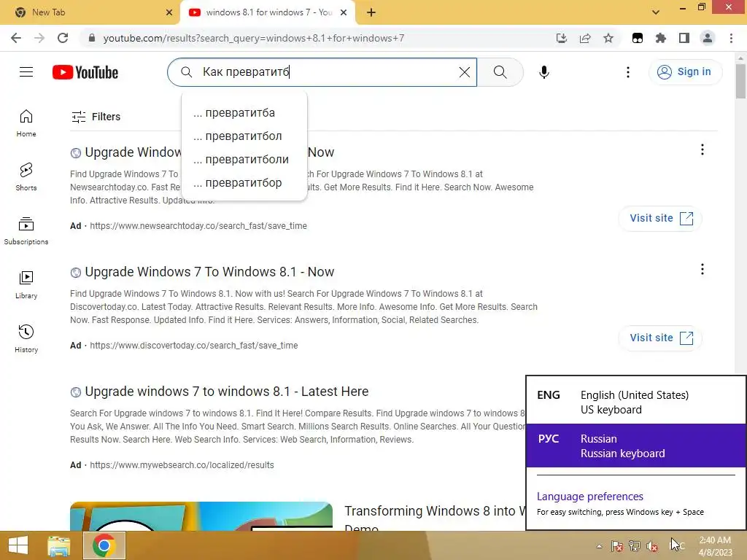Screen dimensions: 747x560
Task: Submit search with the magnifier button
Action: tap(500, 72)
